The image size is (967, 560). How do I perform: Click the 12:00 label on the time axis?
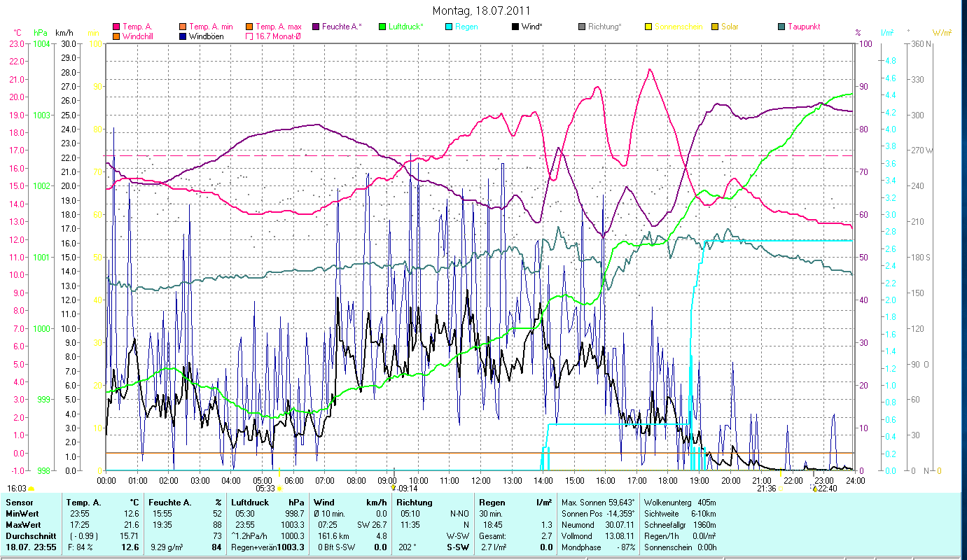[x=481, y=481]
